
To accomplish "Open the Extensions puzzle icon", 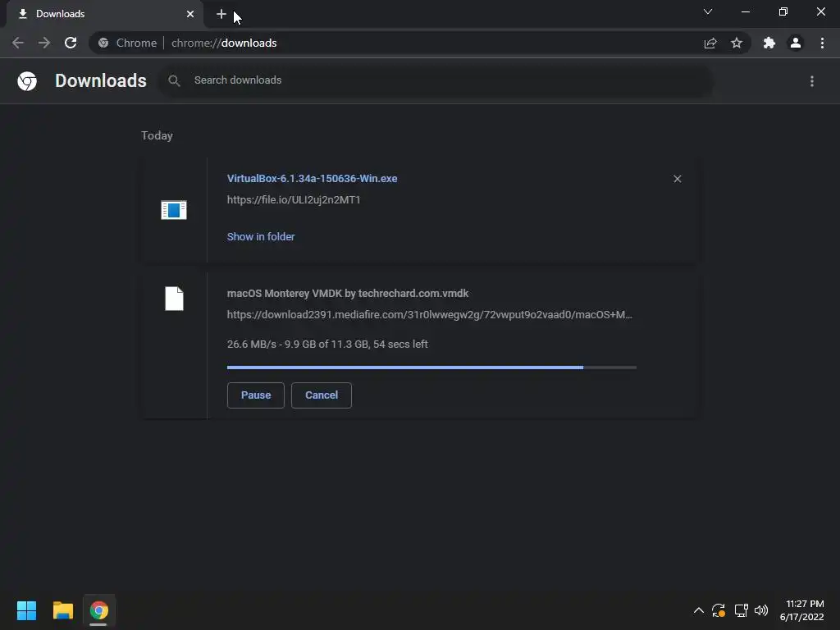I will pos(769,43).
